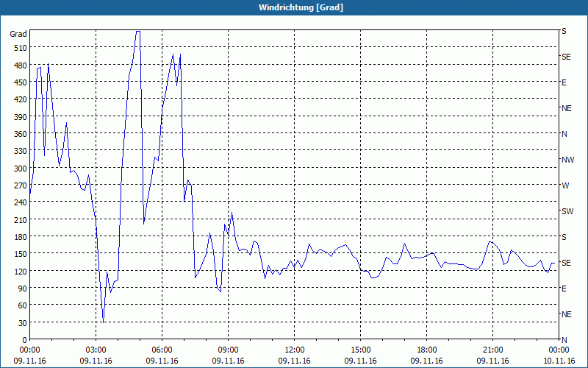
Task: Pick the '18:00' time axis label
Action: click(427, 350)
